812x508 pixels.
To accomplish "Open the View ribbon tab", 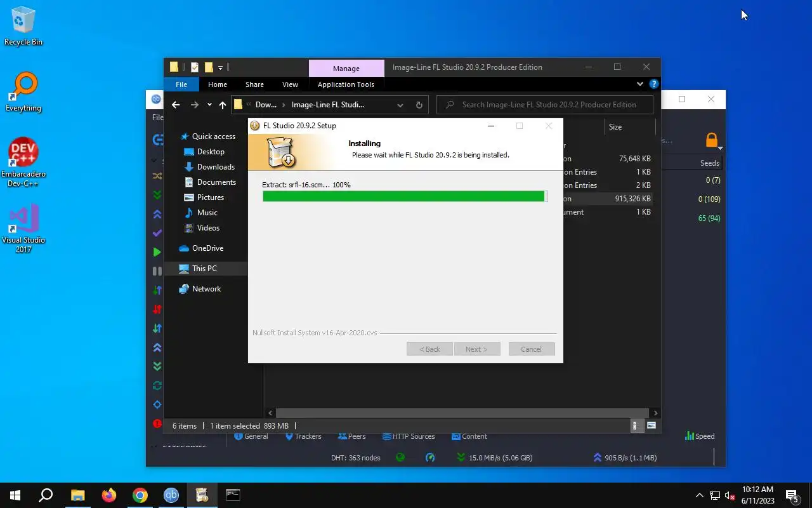I will [x=290, y=84].
